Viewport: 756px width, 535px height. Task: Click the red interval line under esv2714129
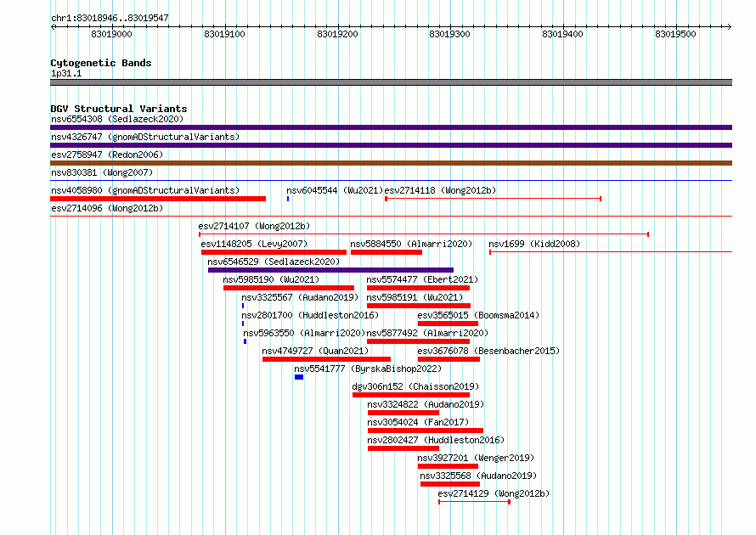coord(475,502)
